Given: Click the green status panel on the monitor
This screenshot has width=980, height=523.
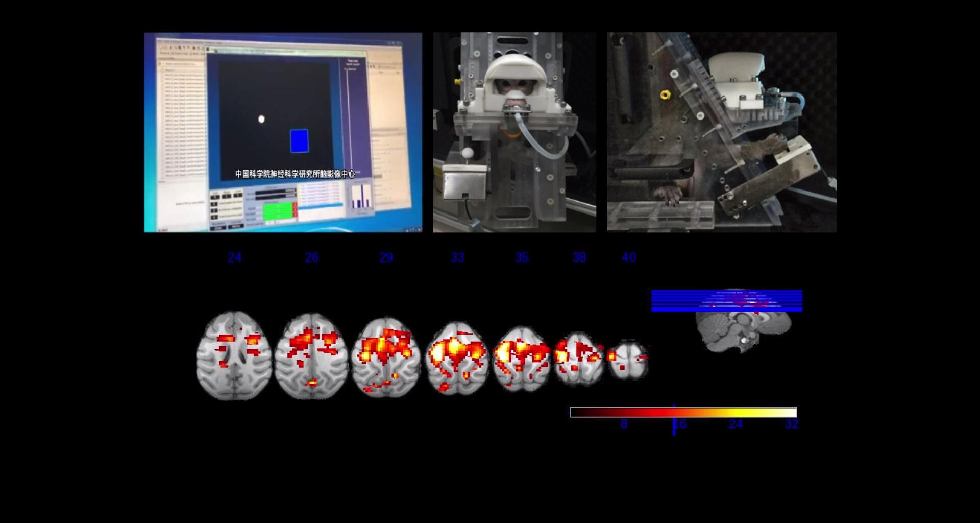Looking at the screenshot, I should [x=278, y=211].
